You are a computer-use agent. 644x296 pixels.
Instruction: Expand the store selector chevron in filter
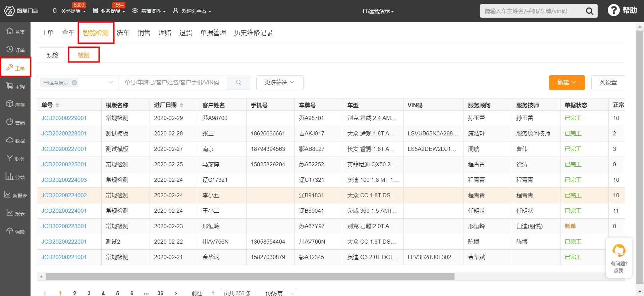coord(111,82)
